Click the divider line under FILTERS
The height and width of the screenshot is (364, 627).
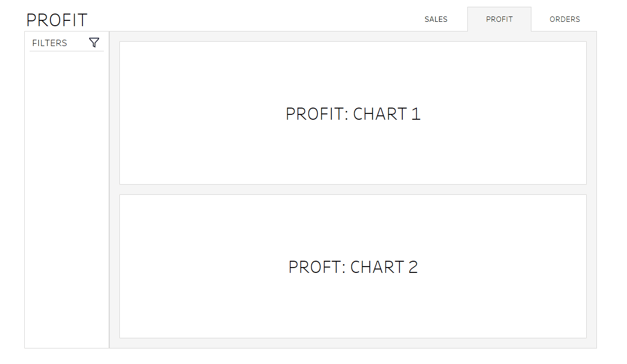(66, 51)
